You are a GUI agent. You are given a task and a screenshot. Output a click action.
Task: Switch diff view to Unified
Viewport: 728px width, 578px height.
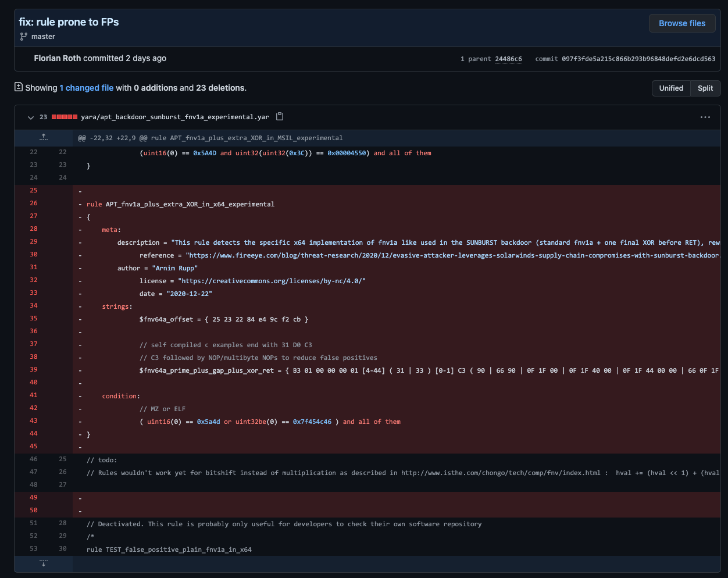point(670,88)
